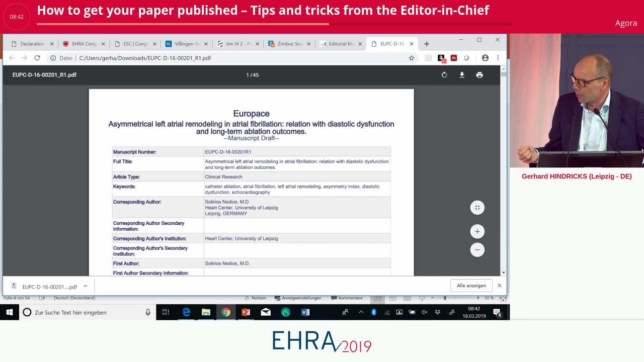Activate the fit-to-page control in the PDF viewer
The height and width of the screenshot is (362, 644).
coord(477,208)
